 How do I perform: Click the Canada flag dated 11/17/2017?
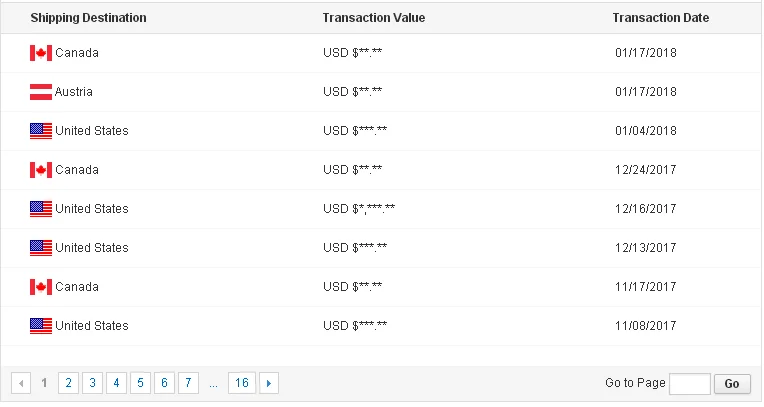[41, 287]
